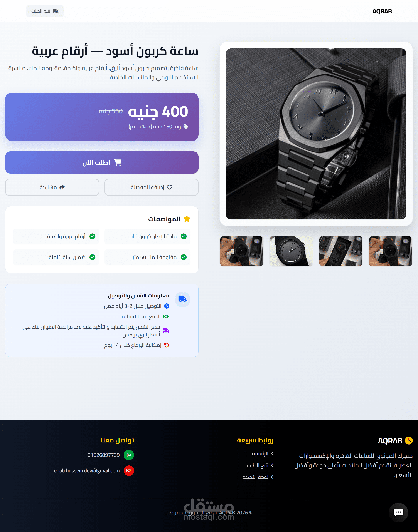
Task: Open تتبع الطلب in the top header
Action: coord(45,11)
